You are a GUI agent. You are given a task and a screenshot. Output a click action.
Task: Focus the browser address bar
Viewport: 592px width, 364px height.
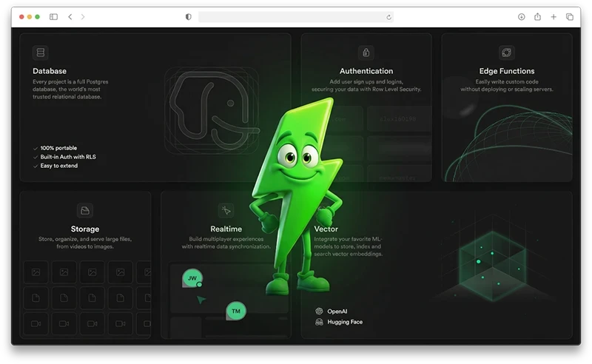[x=295, y=17]
